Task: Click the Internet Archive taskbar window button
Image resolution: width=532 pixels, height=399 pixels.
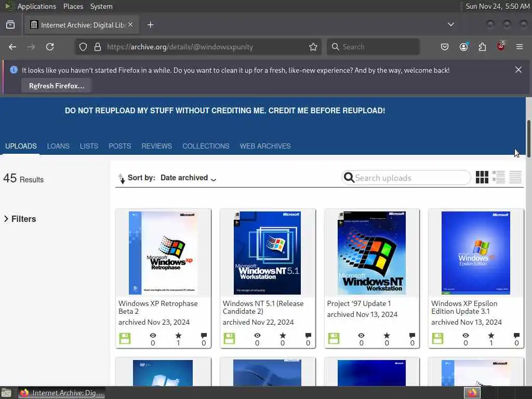Action: 61,393
